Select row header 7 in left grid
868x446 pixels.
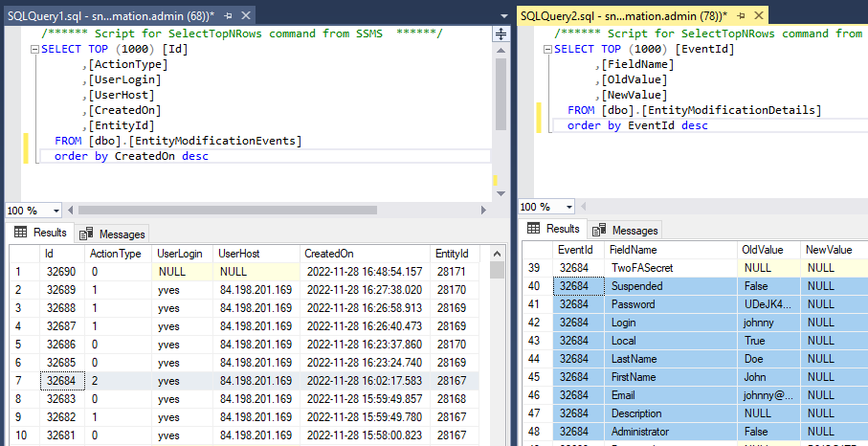tap(24, 381)
